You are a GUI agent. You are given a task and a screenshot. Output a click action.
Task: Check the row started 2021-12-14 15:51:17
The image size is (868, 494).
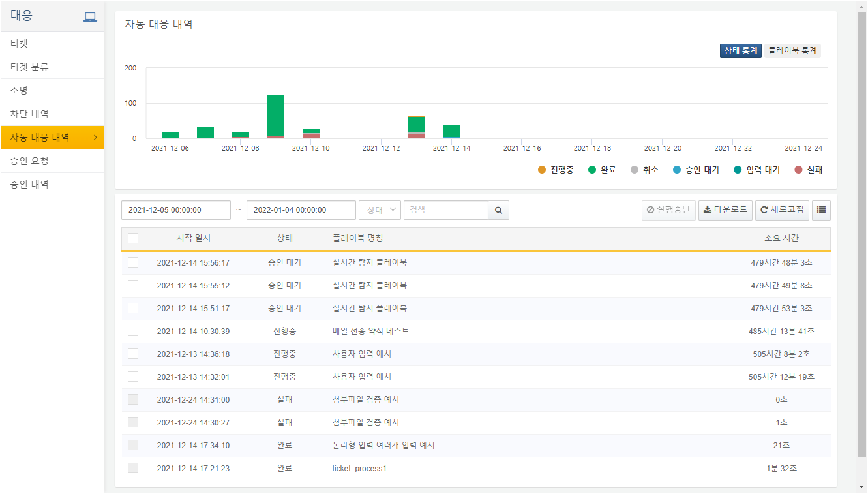click(x=133, y=308)
